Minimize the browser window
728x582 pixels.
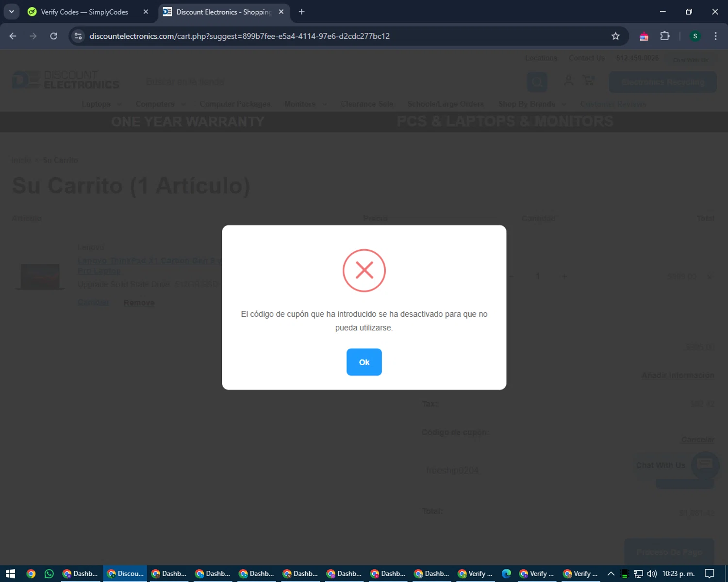[662, 12]
